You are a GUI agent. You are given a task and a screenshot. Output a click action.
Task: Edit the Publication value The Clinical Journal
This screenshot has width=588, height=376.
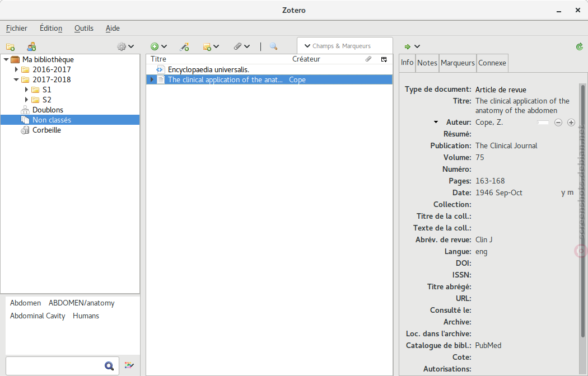(x=506, y=145)
